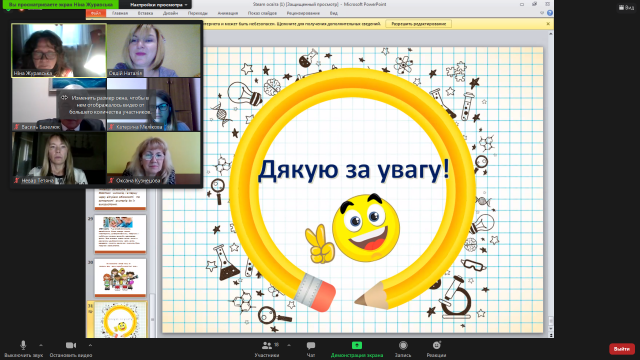Switch to Рецензирование ribbon tab
Image resolution: width=640 pixels, height=360 pixels.
[x=303, y=13]
